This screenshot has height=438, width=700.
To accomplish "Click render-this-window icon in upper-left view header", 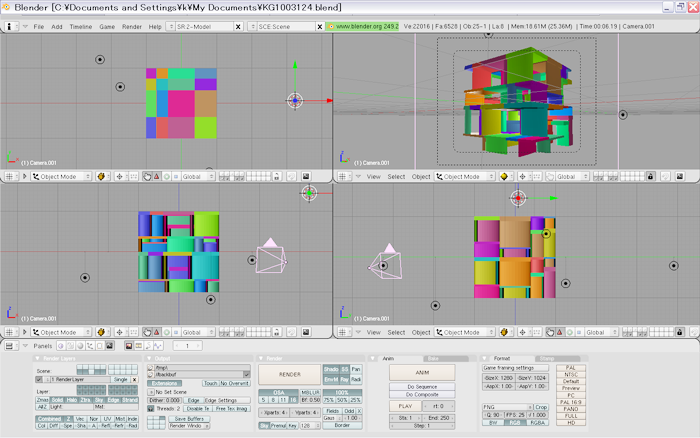I will pyautogui.click(x=306, y=176).
